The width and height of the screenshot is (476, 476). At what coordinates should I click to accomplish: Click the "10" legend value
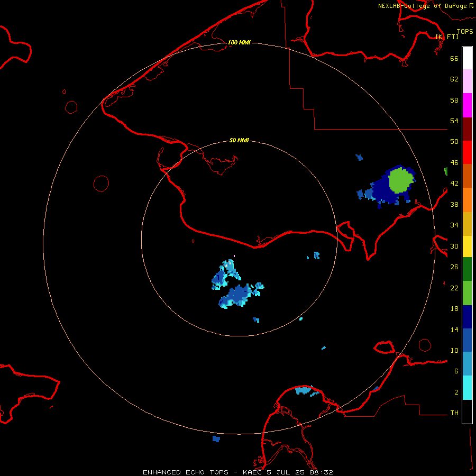454,350
